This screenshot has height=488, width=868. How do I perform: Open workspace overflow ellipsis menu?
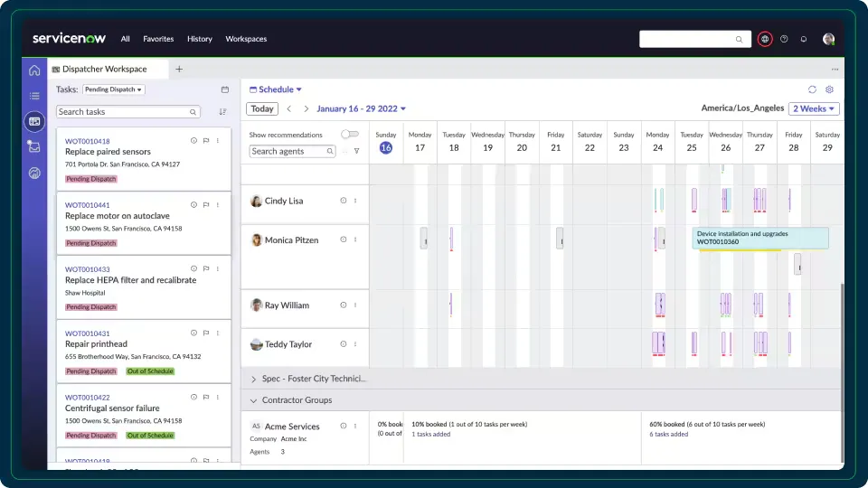click(x=835, y=70)
